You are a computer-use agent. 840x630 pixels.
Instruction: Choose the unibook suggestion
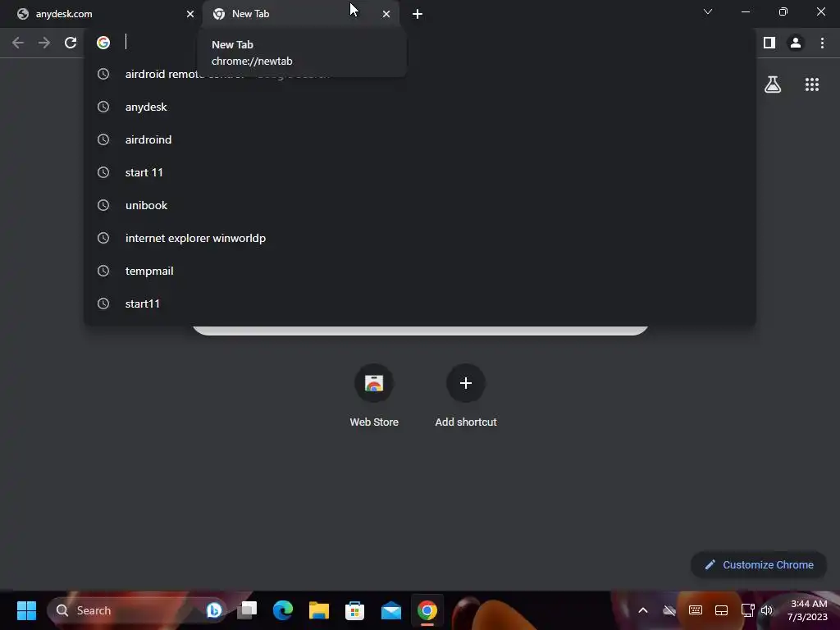[420, 205]
